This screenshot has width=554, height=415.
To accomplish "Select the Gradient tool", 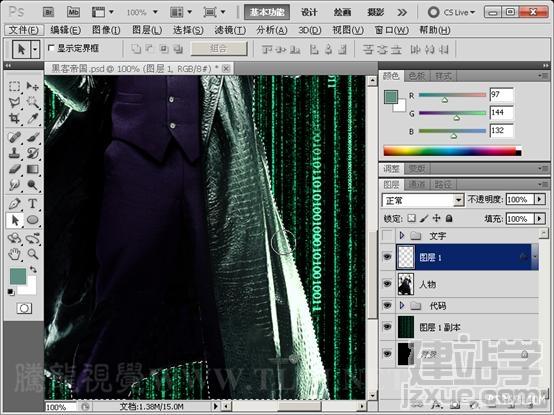I will (33, 169).
